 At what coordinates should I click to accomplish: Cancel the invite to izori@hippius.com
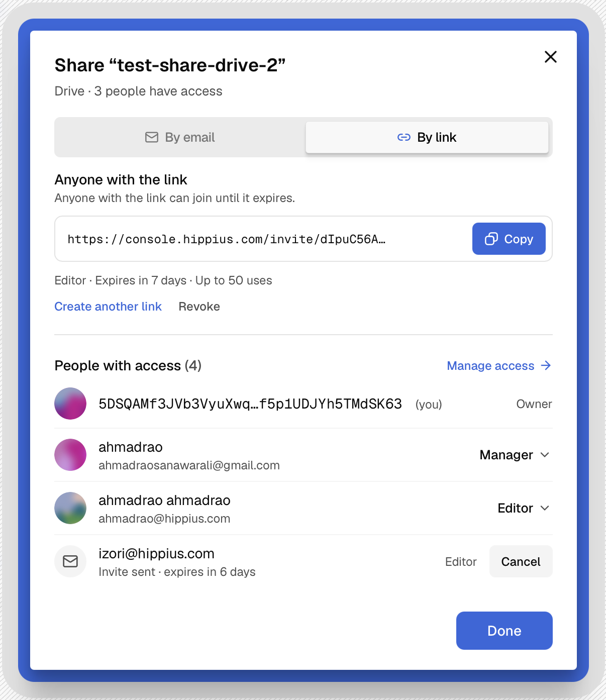521,561
